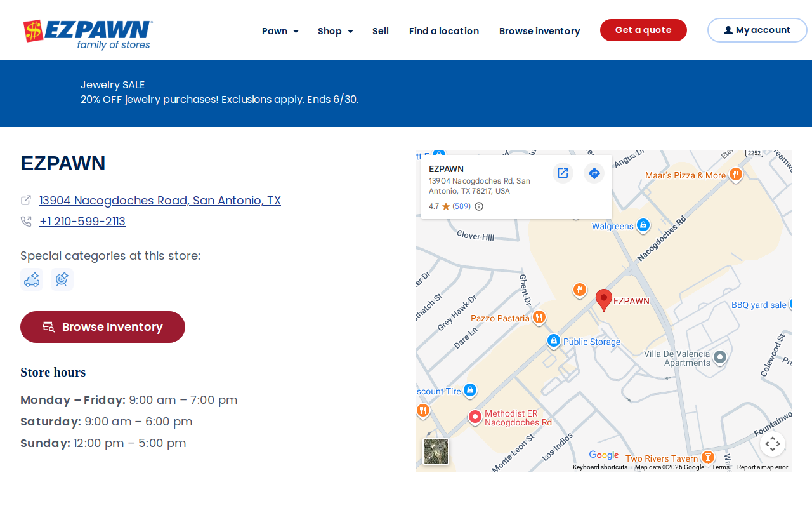Open the 13904 Nacogdoches Road address link

(x=160, y=201)
